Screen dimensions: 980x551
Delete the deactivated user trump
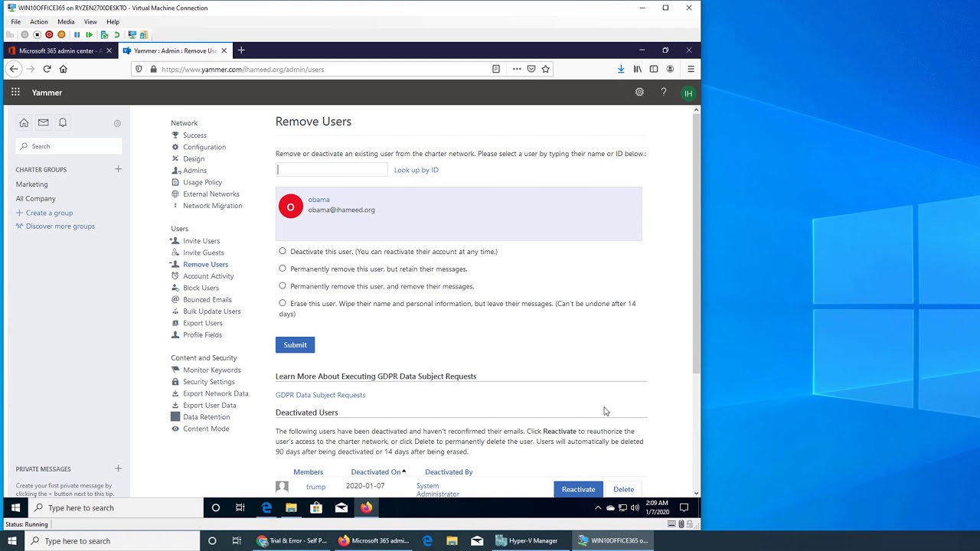623,489
